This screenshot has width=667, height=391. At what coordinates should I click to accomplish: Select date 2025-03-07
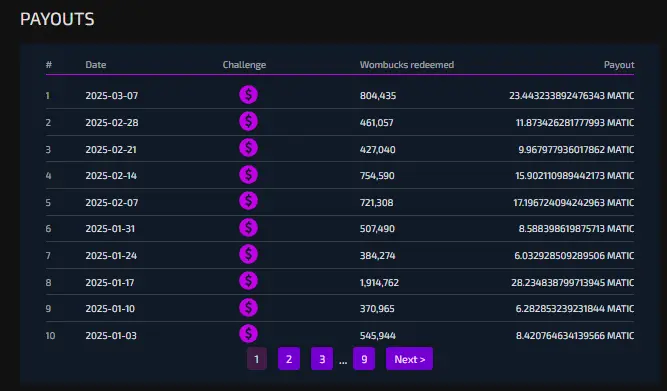coord(112,96)
